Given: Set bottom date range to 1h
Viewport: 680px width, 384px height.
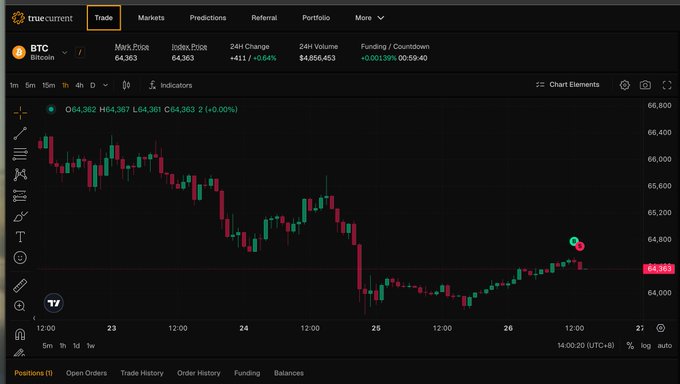Looking at the screenshot, I should (63, 345).
